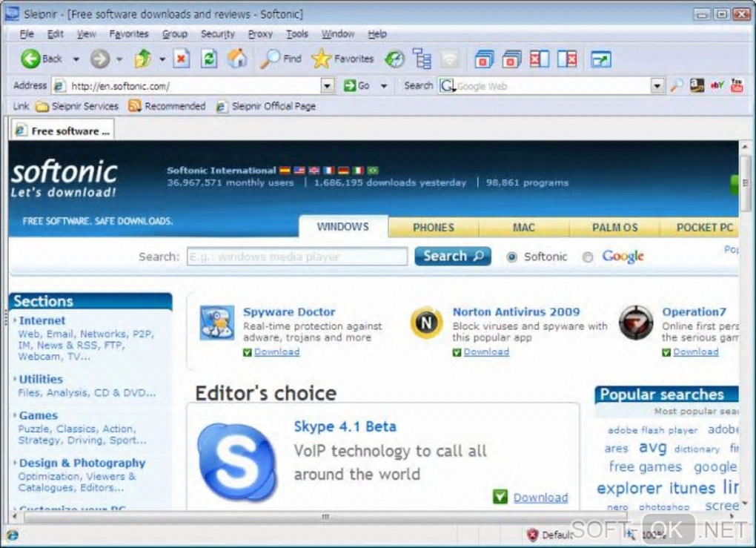
Task: Click the Skype Download link
Action: [540, 498]
